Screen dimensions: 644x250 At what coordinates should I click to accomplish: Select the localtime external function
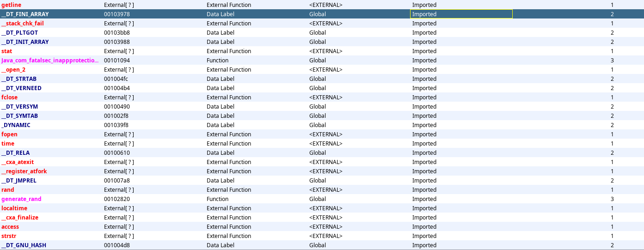(x=14, y=208)
